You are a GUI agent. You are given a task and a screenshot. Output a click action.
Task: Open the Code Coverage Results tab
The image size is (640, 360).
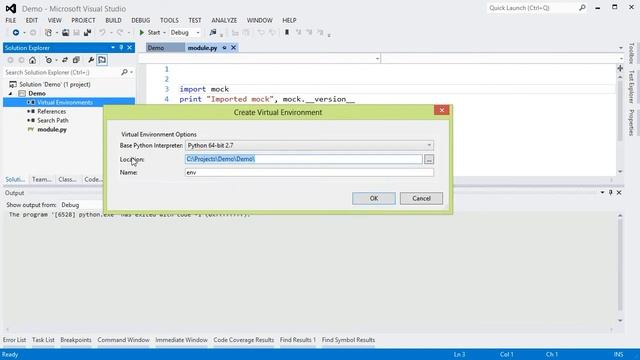(244, 340)
